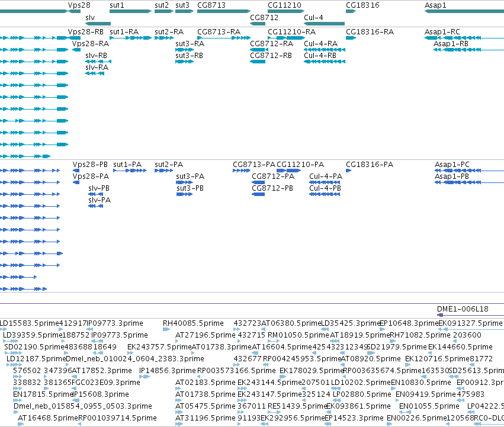
Task: Select the sut3-PB CDS label
Action: 190,188
